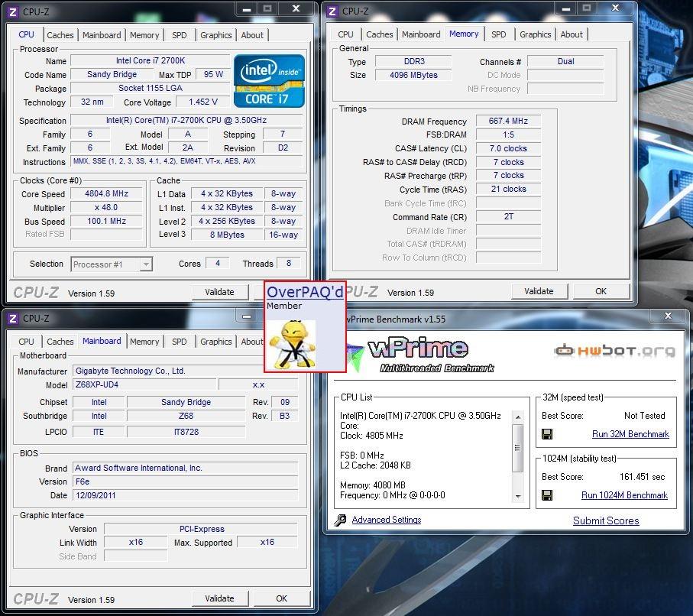Open wPrime Advanced Settings link
The width and height of the screenshot is (693, 616).
click(x=387, y=520)
